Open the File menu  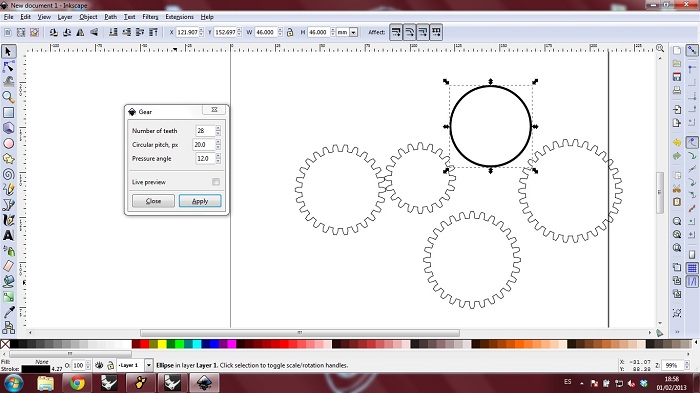click(8, 17)
